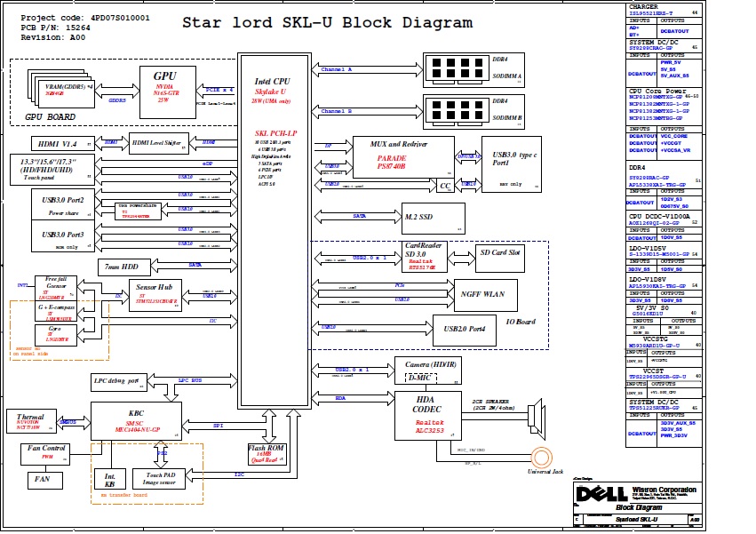Select the NVIDIA GPU block
756x534 pixels.
pos(167,88)
